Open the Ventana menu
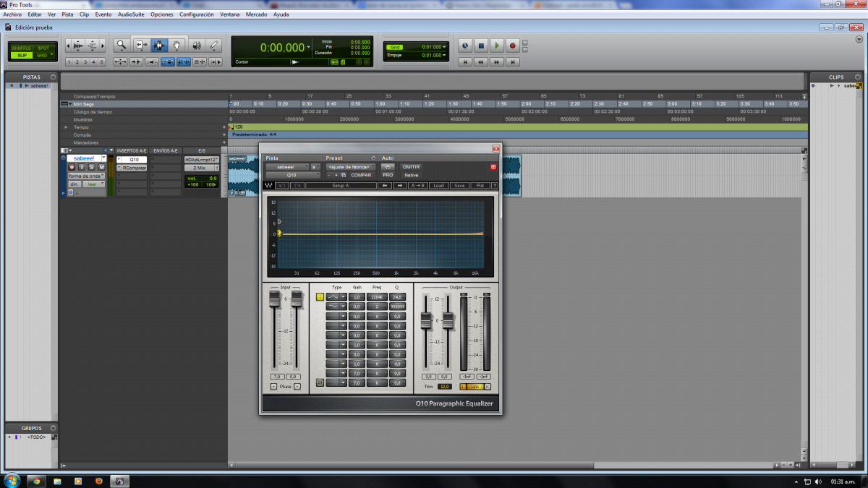This screenshot has width=868, height=488. coord(230,14)
